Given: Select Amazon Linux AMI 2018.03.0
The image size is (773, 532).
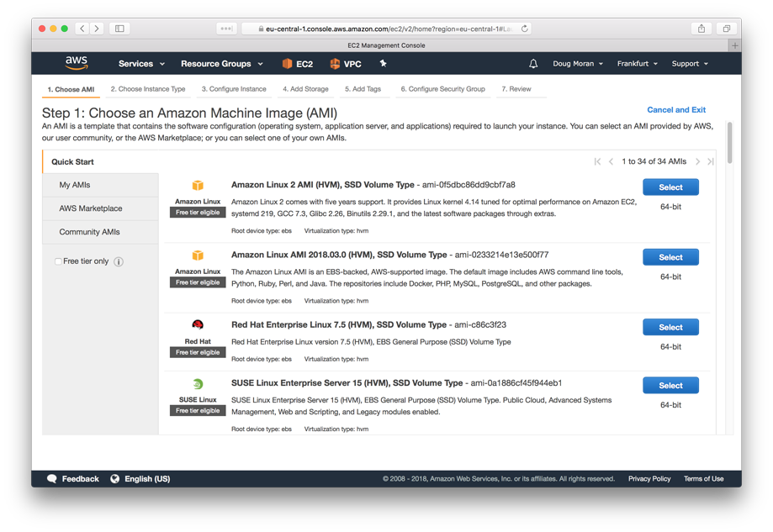Looking at the screenshot, I should [670, 257].
